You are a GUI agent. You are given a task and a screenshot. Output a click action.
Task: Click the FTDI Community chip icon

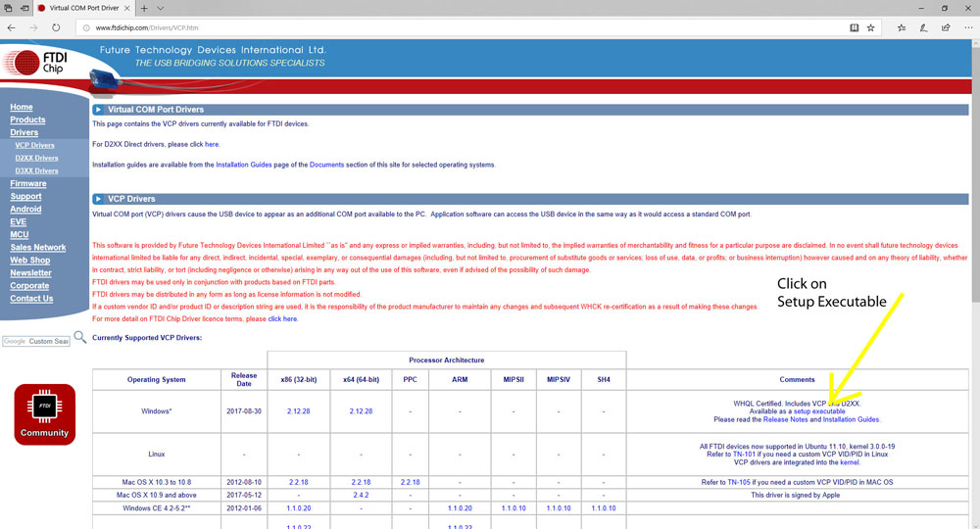[x=44, y=414]
